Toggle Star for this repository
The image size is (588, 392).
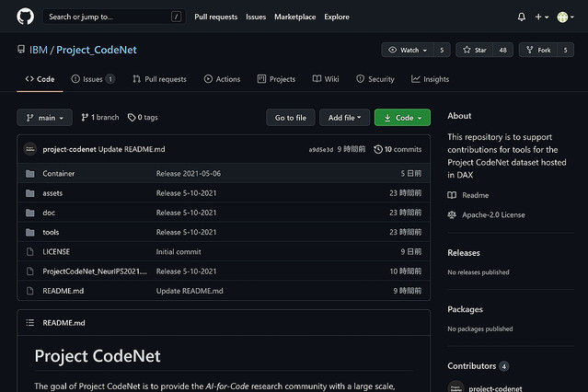(x=476, y=50)
